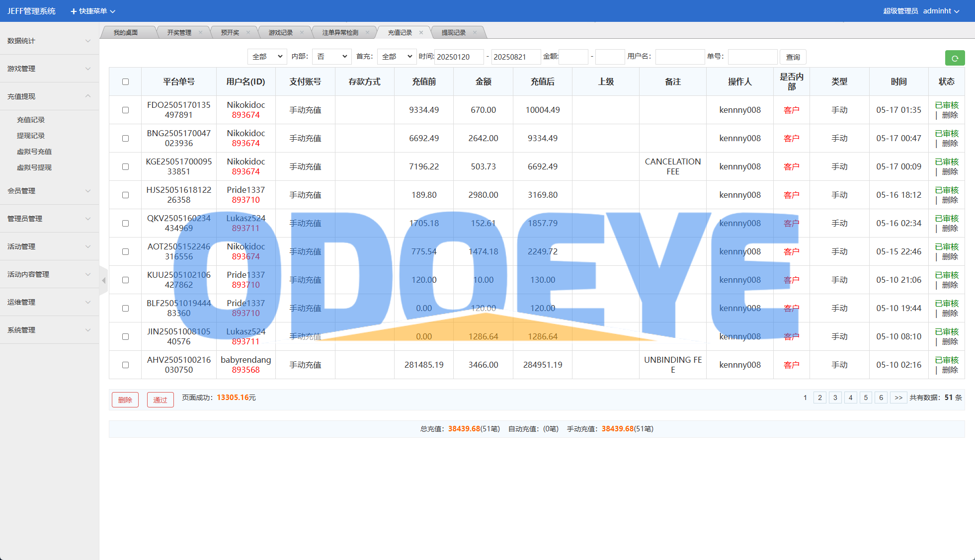Close the 注单异常检测 tab with its X
This screenshot has height=560, width=975.
tap(367, 33)
